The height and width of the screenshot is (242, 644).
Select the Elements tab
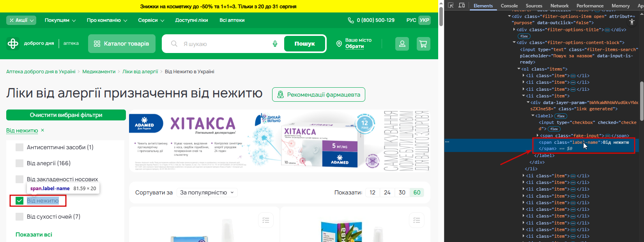tap(483, 5)
